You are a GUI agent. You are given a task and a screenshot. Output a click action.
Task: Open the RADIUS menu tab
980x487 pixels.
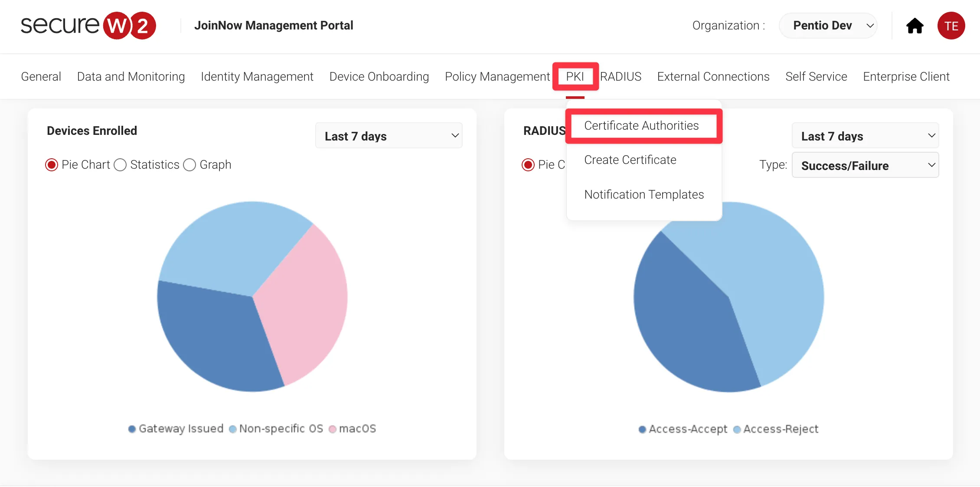click(621, 77)
